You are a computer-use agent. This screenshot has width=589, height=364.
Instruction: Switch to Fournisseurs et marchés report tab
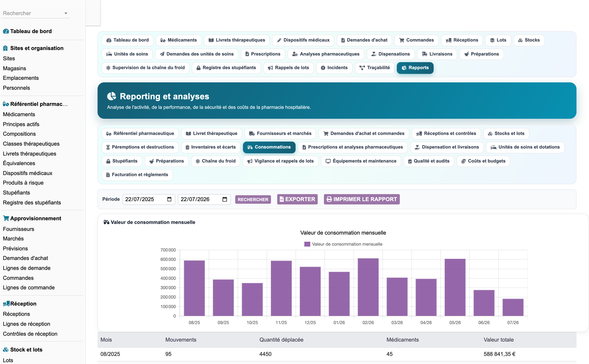tap(280, 134)
